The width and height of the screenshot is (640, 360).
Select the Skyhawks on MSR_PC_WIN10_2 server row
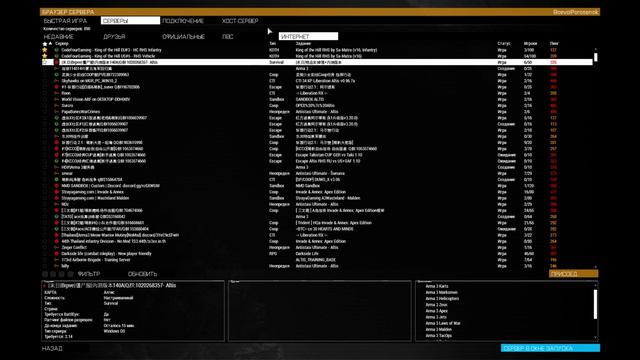point(318,81)
